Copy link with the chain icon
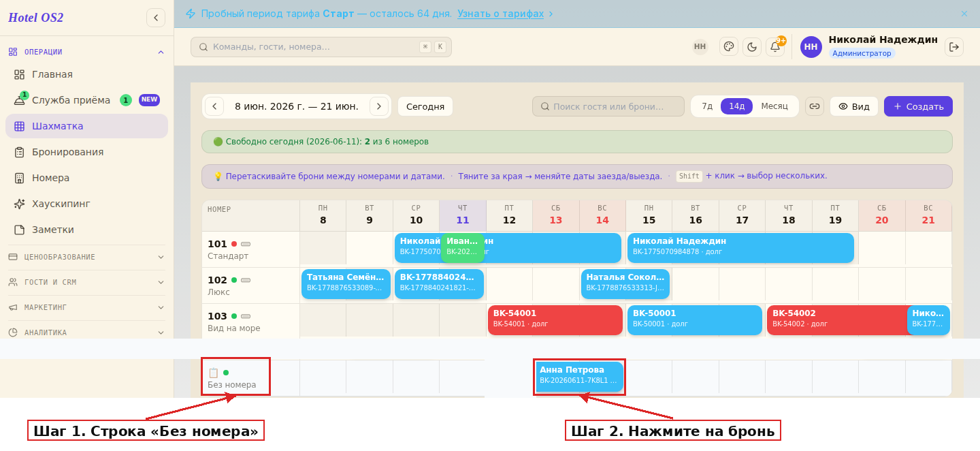The width and height of the screenshot is (980, 451). click(x=815, y=106)
